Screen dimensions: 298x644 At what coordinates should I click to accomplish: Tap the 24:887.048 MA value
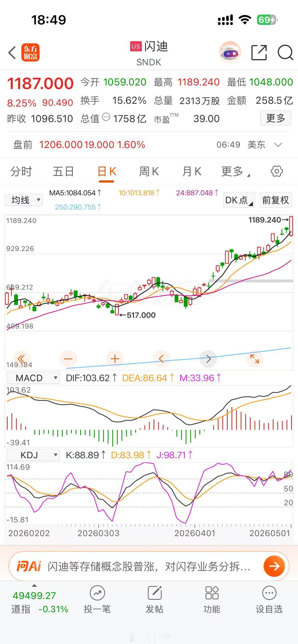point(197,193)
